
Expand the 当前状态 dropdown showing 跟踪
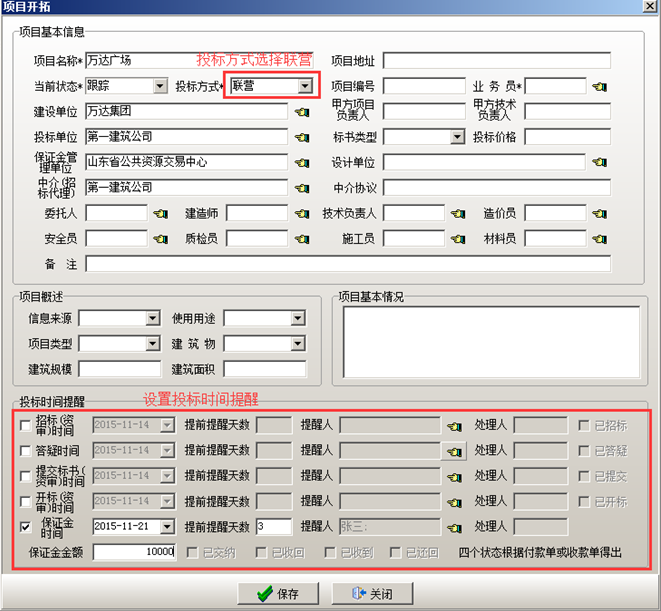pos(160,87)
